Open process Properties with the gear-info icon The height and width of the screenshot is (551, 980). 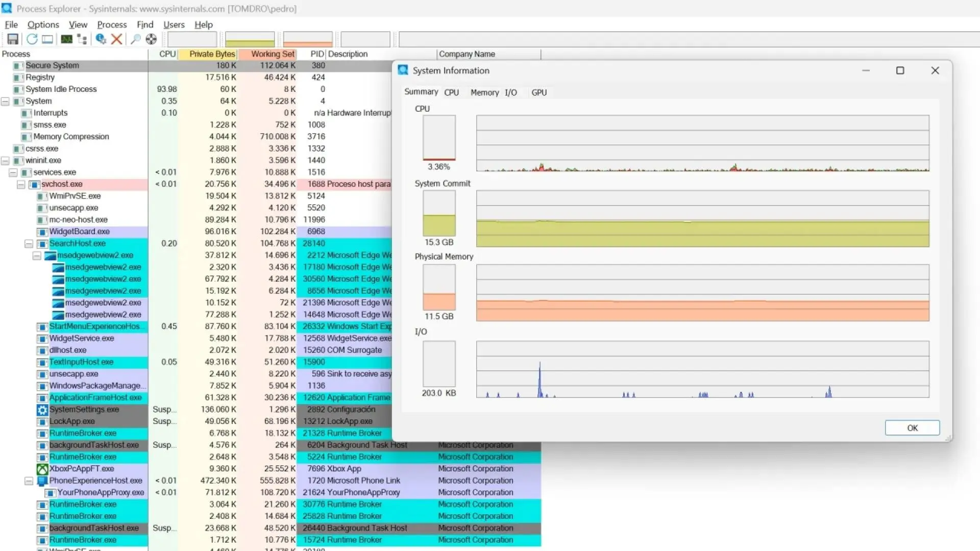click(x=101, y=39)
